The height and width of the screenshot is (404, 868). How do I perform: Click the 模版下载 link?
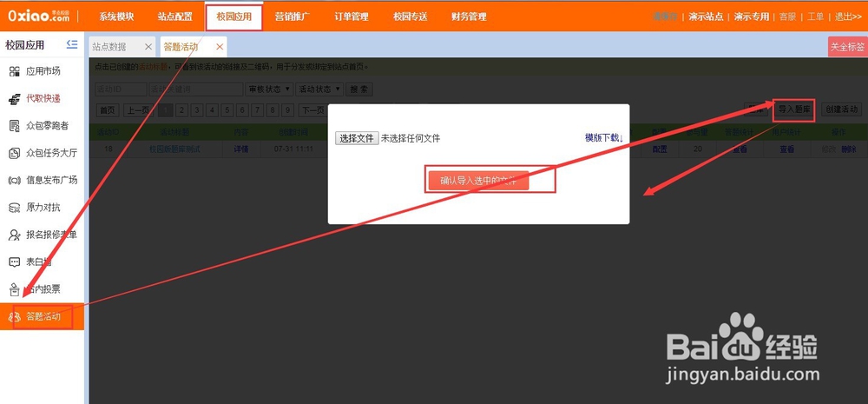pos(604,137)
